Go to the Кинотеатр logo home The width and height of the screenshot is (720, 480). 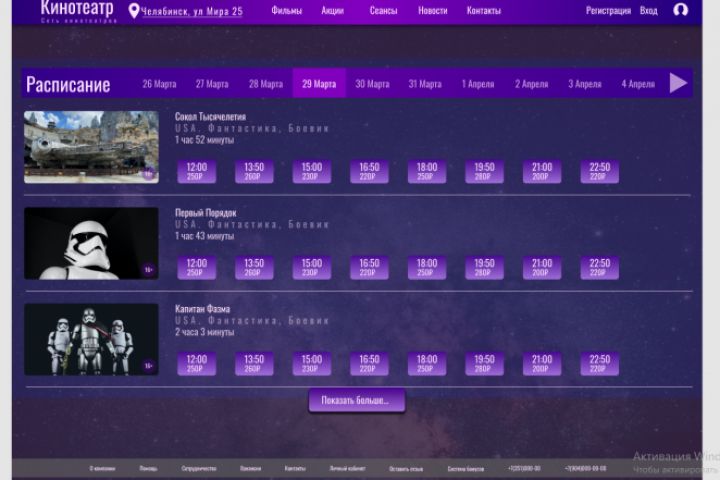pyautogui.click(x=77, y=10)
